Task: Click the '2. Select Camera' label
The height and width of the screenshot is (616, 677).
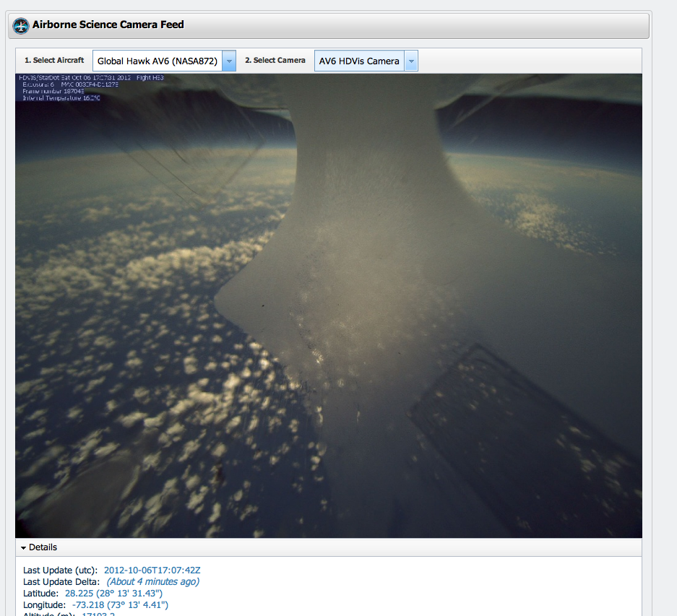Action: [x=275, y=61]
